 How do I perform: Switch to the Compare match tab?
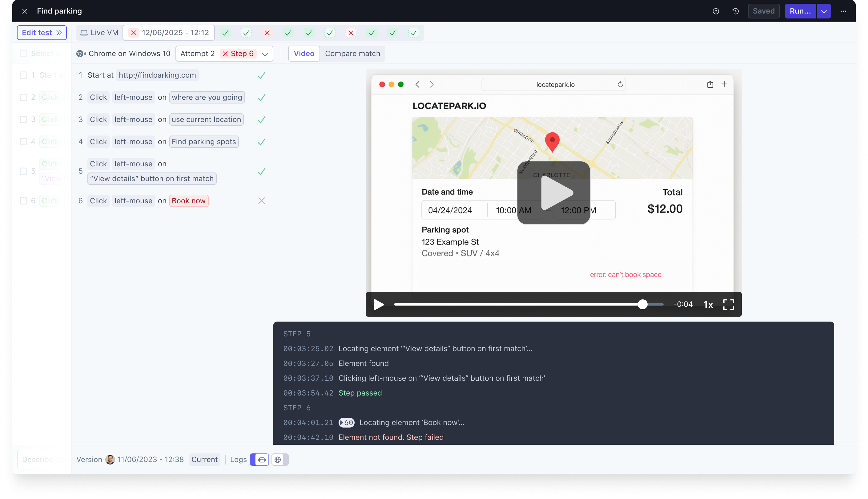click(x=352, y=54)
